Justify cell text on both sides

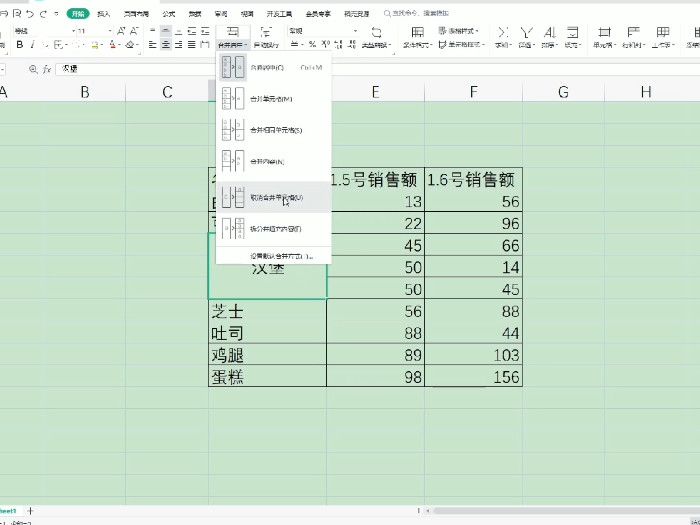point(192,44)
